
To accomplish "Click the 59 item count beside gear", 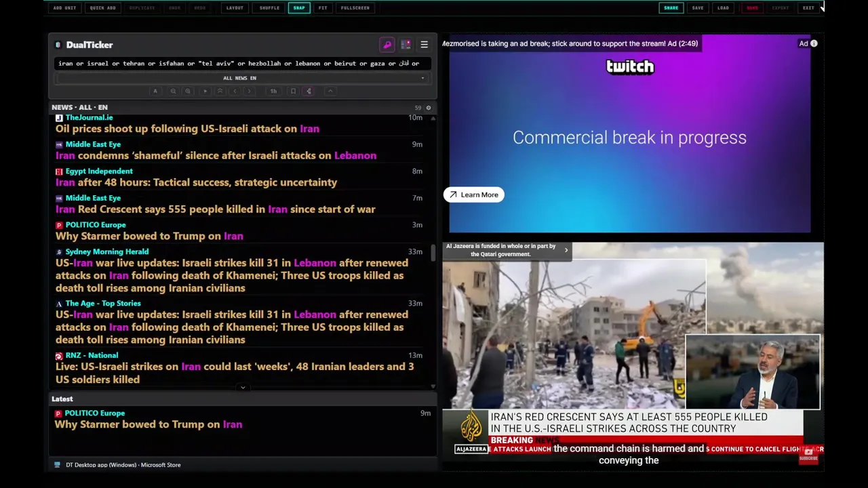I will (x=418, y=108).
